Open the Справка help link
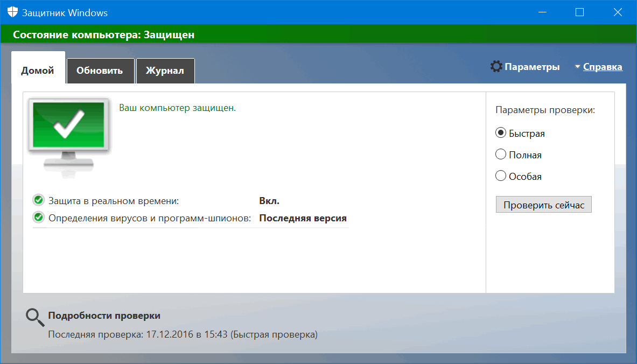Image resolution: width=637 pixels, height=364 pixels. tap(603, 67)
